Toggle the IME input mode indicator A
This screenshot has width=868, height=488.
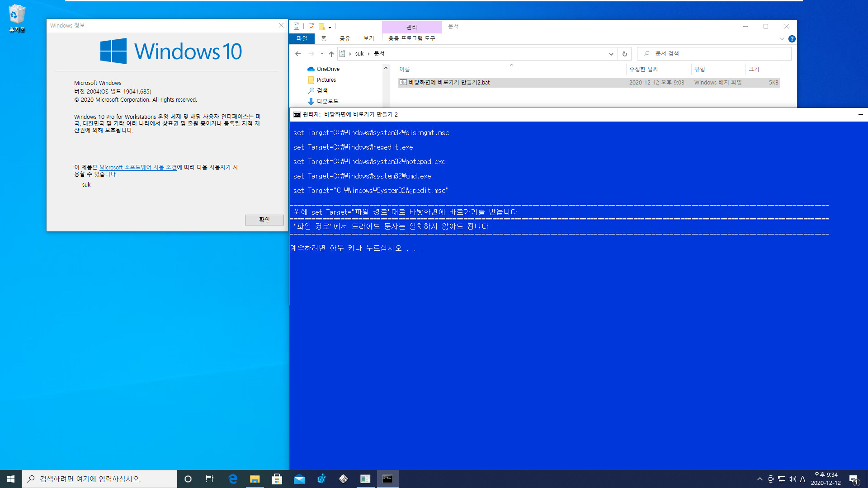click(803, 479)
